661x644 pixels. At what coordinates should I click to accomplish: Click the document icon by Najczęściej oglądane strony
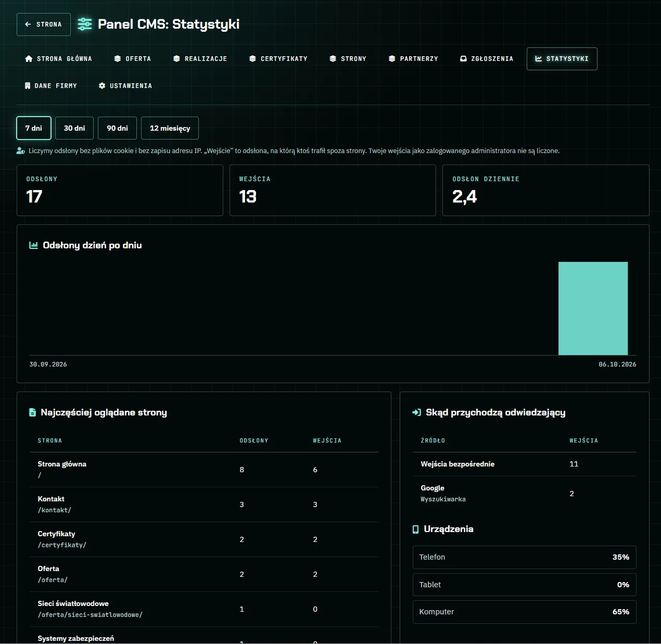tap(32, 412)
